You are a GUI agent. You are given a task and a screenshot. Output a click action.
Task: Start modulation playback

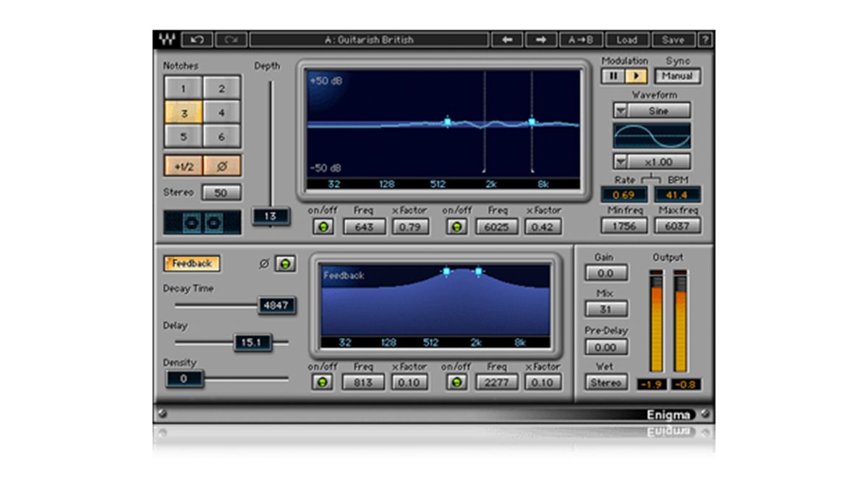tap(637, 76)
